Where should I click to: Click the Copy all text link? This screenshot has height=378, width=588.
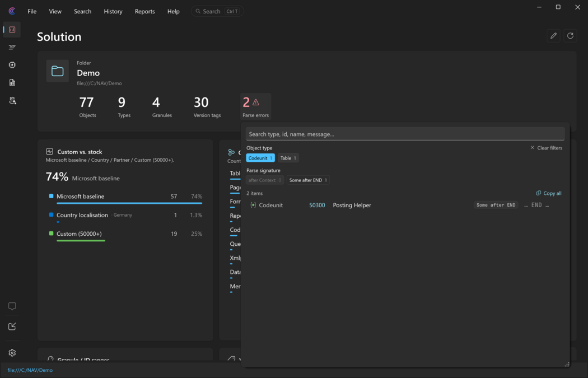click(x=552, y=193)
